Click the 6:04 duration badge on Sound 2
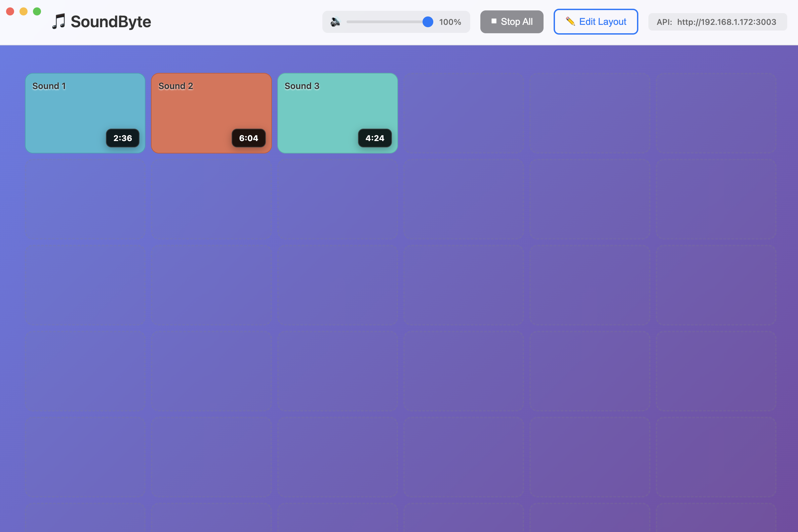Image resolution: width=798 pixels, height=532 pixels. click(249, 138)
